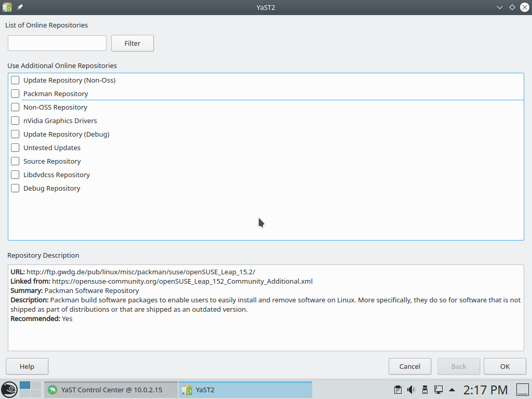The image size is (532, 399).
Task: Click the 'Linked from' opensuse-community.org URL text
Action: click(182, 281)
